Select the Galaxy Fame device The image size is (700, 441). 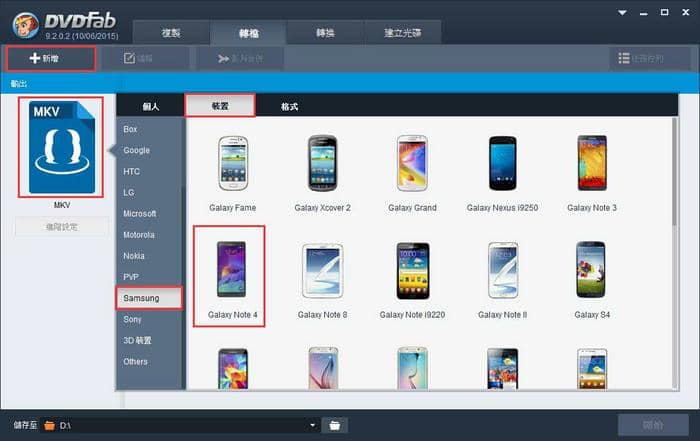pyautogui.click(x=233, y=174)
